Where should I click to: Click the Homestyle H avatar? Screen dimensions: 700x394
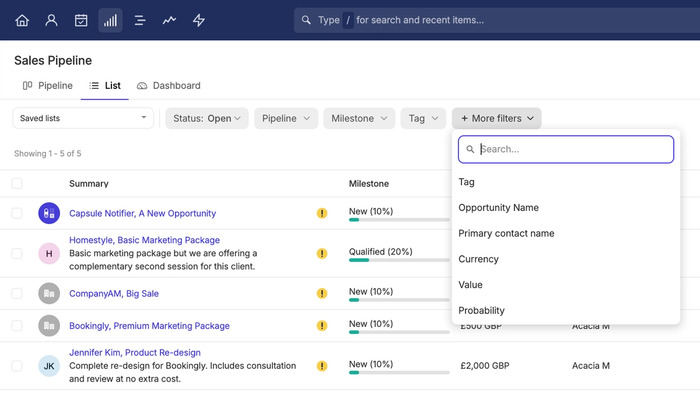(49, 253)
